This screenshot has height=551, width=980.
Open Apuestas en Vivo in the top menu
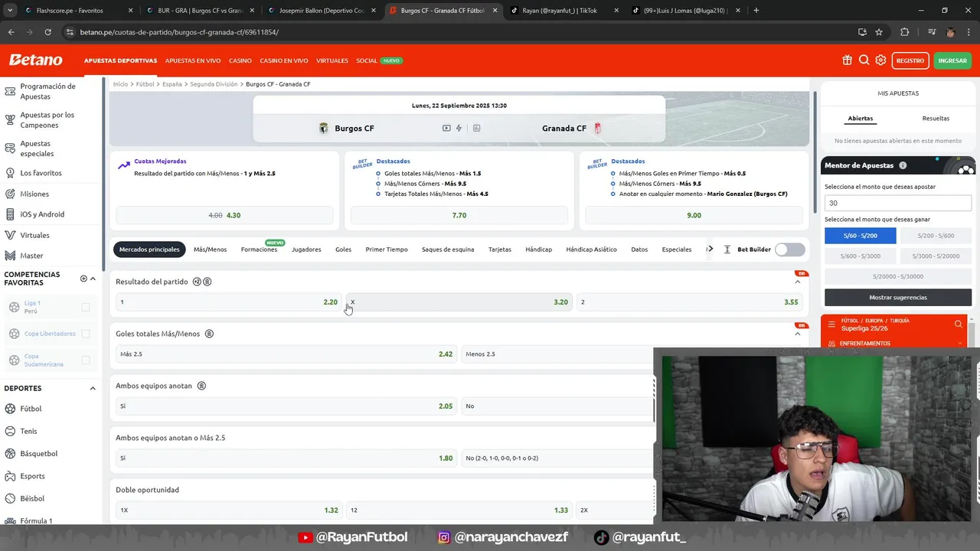tap(193, 60)
